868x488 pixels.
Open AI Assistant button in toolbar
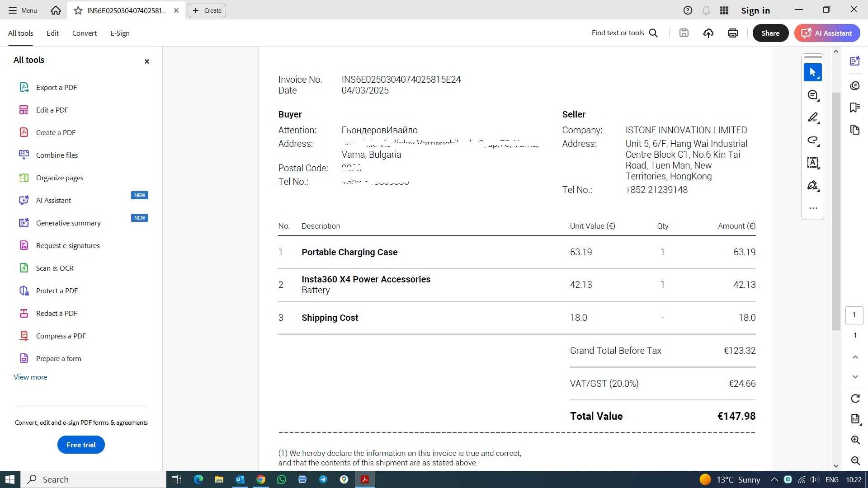[827, 33]
